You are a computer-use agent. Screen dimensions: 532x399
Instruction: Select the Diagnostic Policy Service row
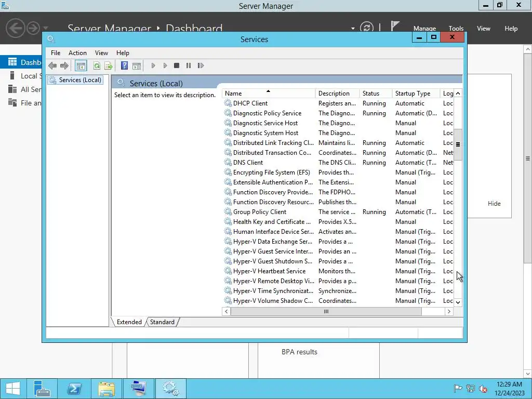click(338, 113)
